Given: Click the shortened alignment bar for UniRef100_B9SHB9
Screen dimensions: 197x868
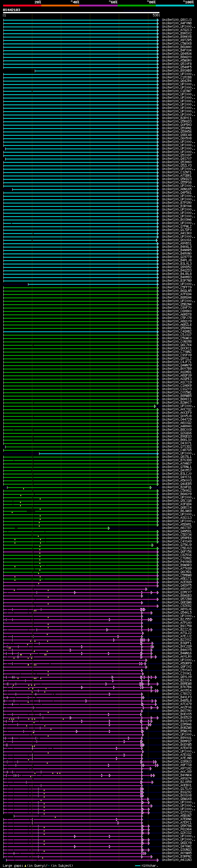Looking at the screenshot, I should point(97,71).
